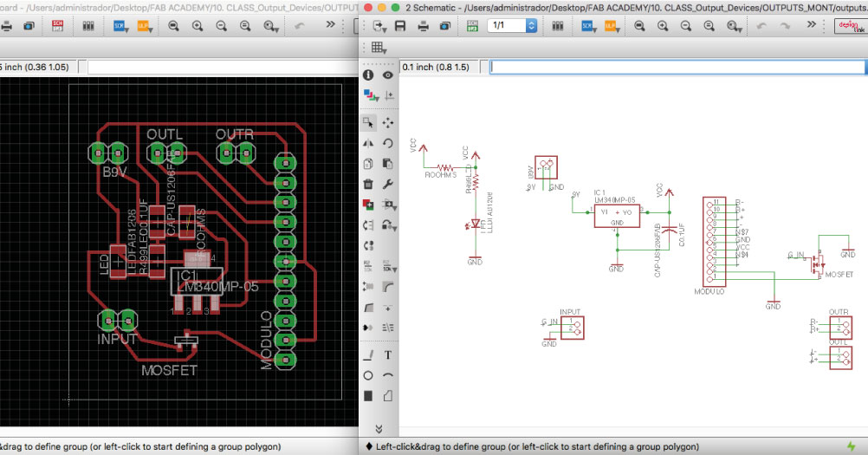Select the Line draw tool
The height and width of the screenshot is (455, 868).
tap(368, 354)
